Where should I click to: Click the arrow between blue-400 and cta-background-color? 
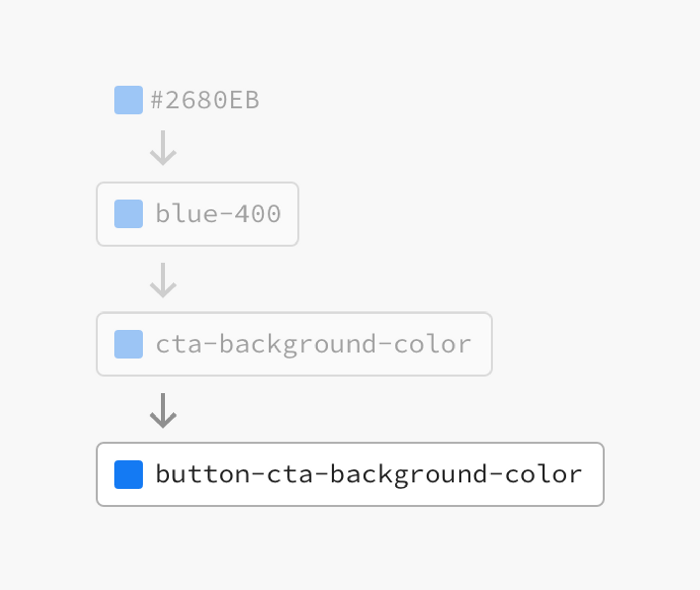pos(163,280)
